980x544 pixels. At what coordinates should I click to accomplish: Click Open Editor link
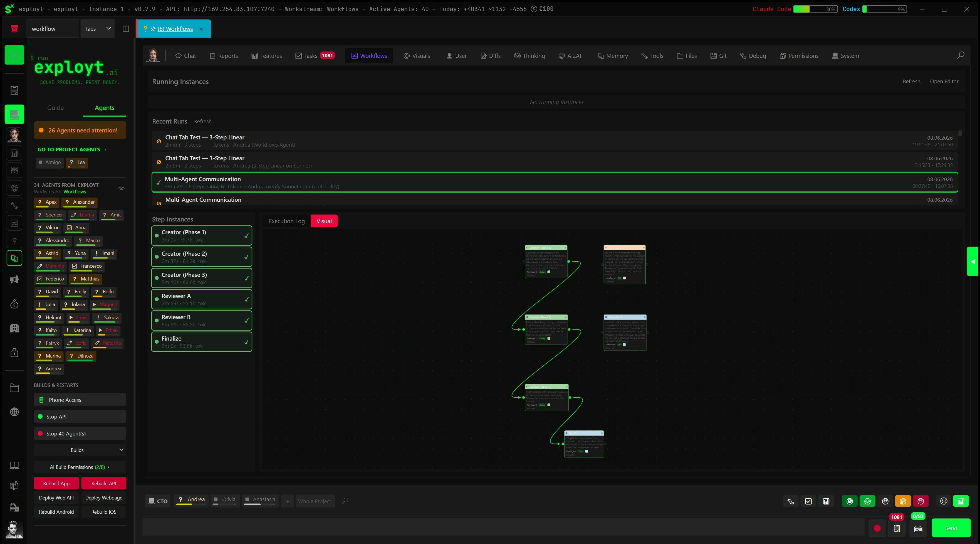click(x=944, y=82)
